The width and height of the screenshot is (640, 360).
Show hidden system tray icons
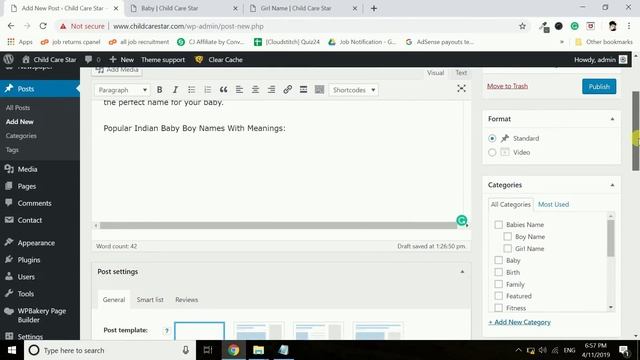tap(518, 350)
